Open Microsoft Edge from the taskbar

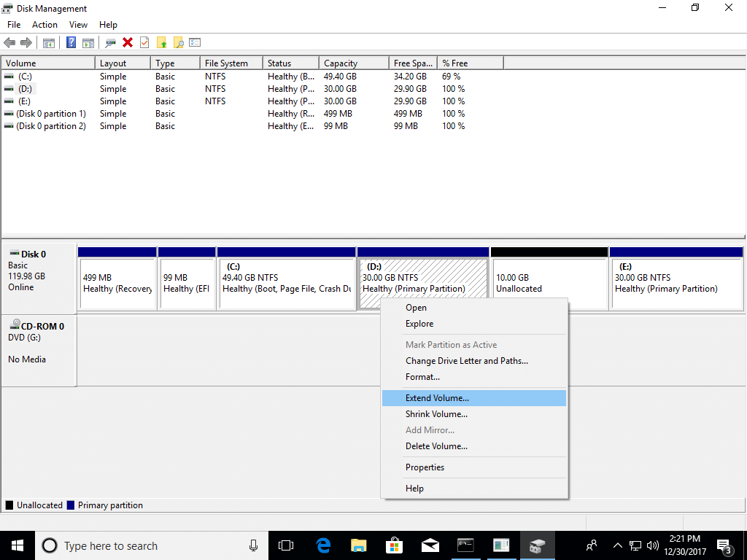322,545
